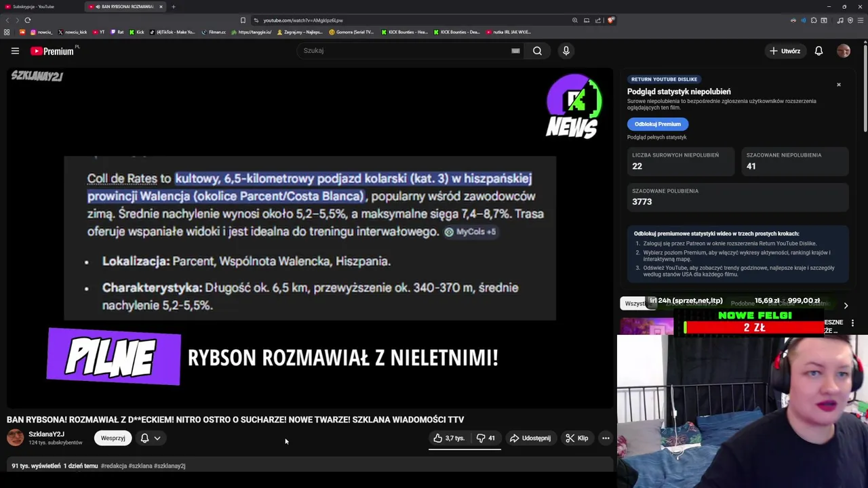Start voice search with microphone icon
The image size is (868, 488).
pyautogui.click(x=566, y=51)
